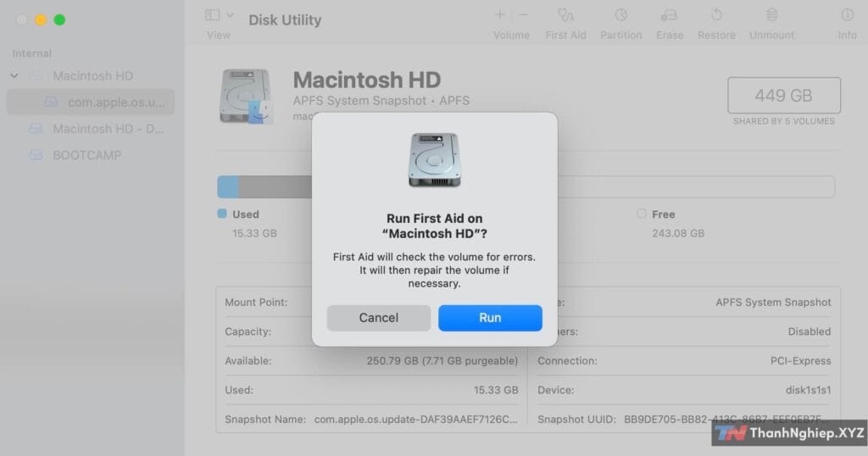Click the Run button in the dialog
The image size is (868, 456).
(490, 318)
